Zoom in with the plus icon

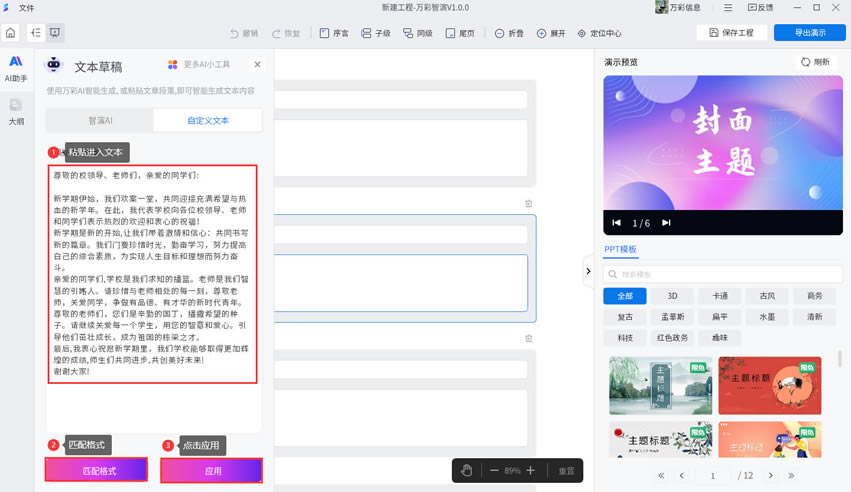[x=530, y=470]
